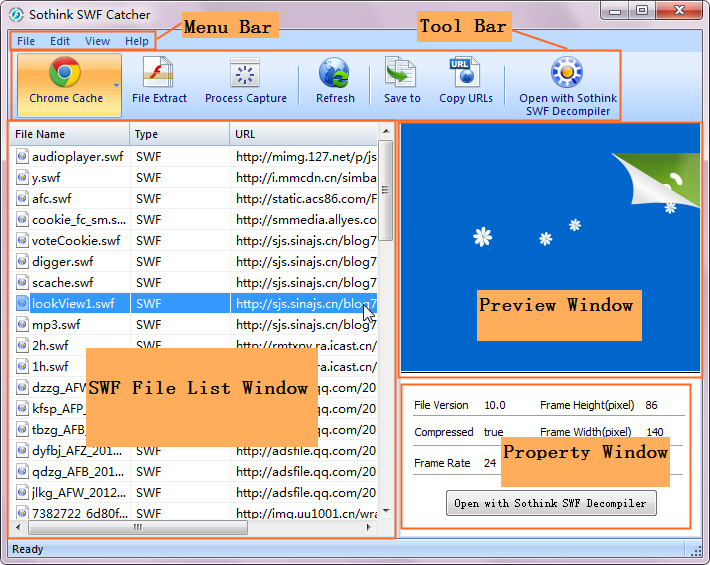The height and width of the screenshot is (565, 710).
Task: Click the Save to icon
Action: (401, 72)
